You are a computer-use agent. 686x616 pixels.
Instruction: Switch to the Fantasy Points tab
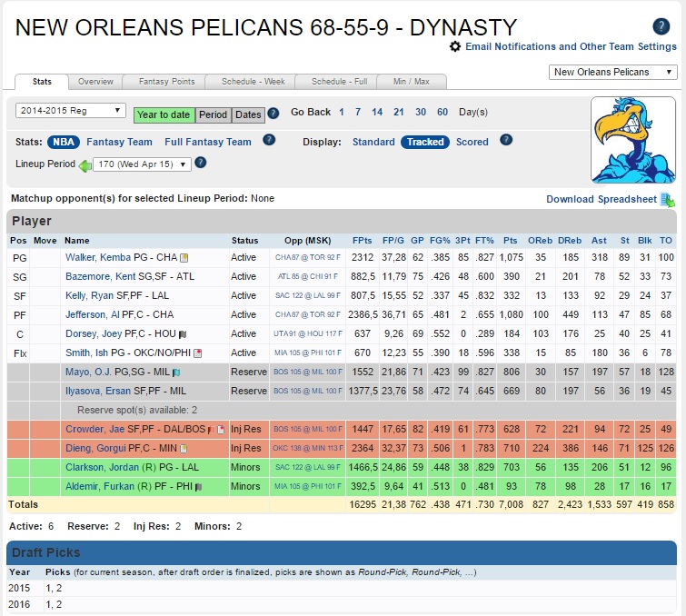[x=166, y=82]
